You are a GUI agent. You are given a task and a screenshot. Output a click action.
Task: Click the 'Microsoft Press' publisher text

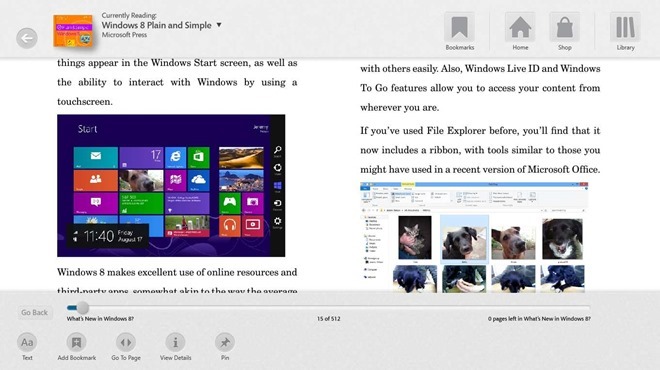[124, 35]
